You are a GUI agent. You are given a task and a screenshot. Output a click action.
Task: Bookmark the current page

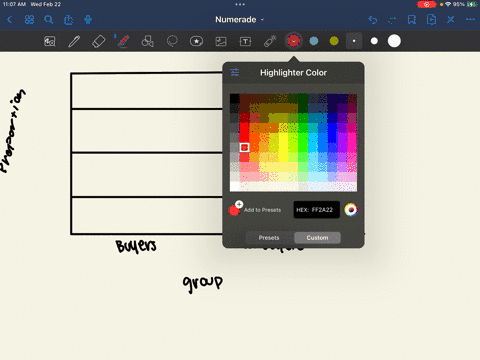pyautogui.click(x=412, y=20)
